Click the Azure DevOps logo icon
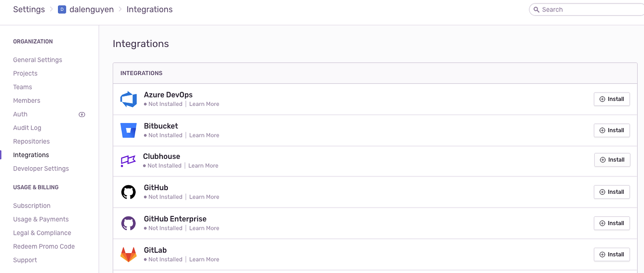 click(128, 99)
